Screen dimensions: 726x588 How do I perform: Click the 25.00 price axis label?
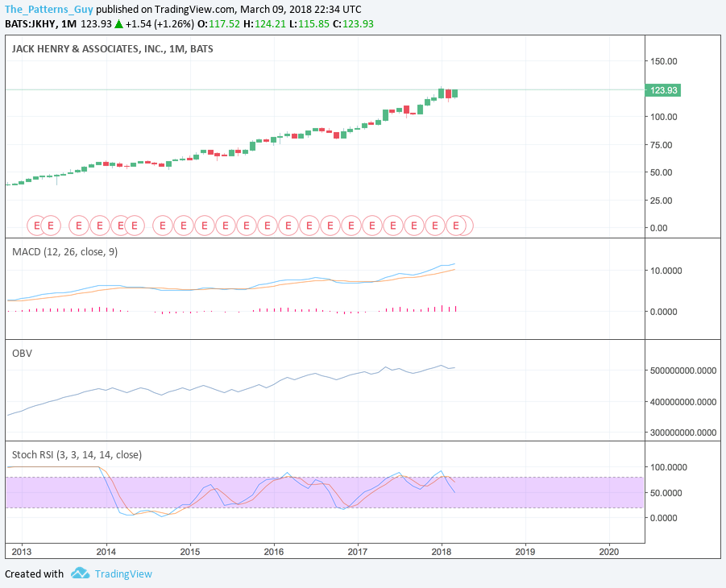pyautogui.click(x=662, y=201)
